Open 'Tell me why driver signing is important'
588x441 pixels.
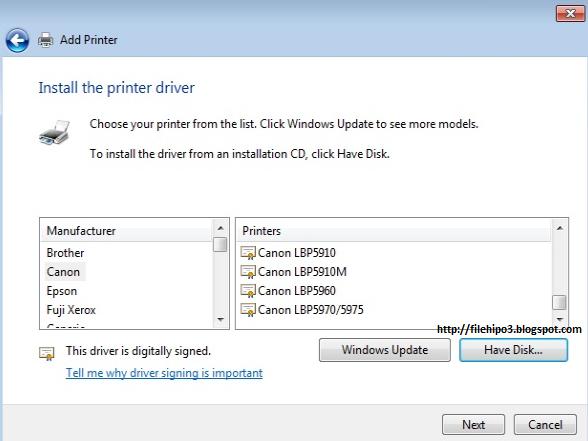click(x=164, y=373)
